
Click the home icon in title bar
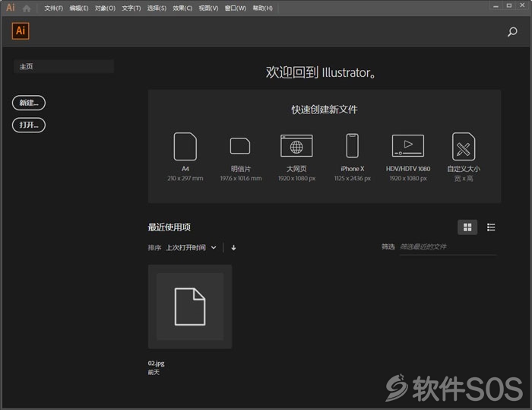click(x=27, y=8)
